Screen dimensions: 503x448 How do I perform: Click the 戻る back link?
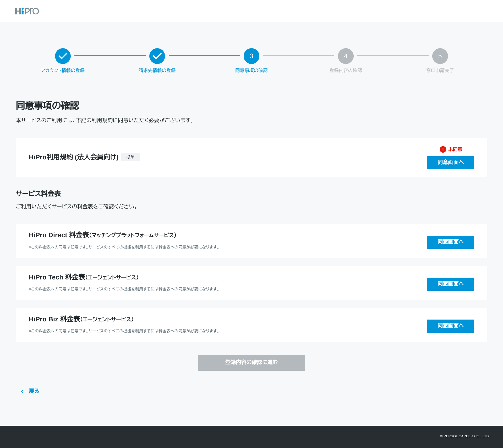coord(34,391)
